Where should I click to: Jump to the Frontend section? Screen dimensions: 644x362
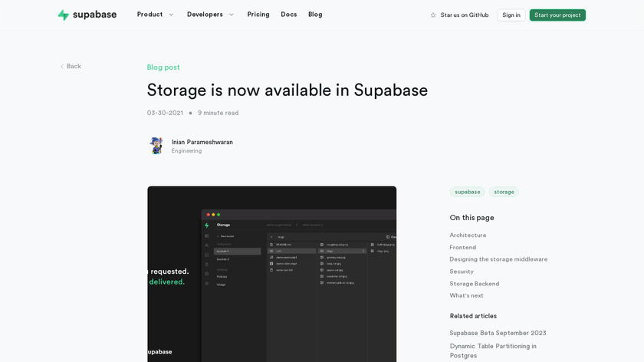pyautogui.click(x=463, y=247)
